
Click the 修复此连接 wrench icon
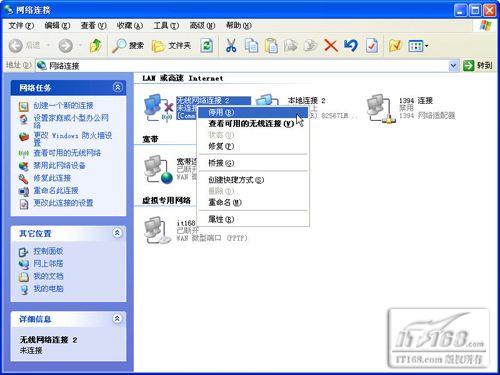(24, 179)
